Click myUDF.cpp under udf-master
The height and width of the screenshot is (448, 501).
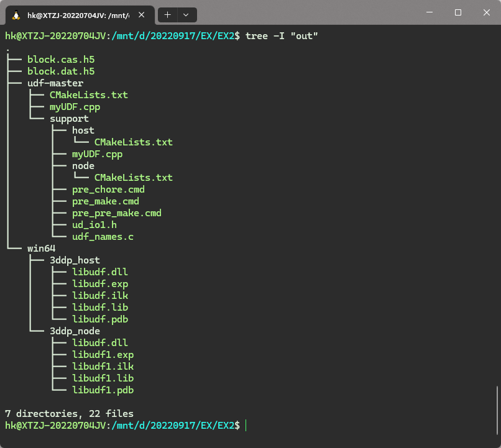[75, 106]
